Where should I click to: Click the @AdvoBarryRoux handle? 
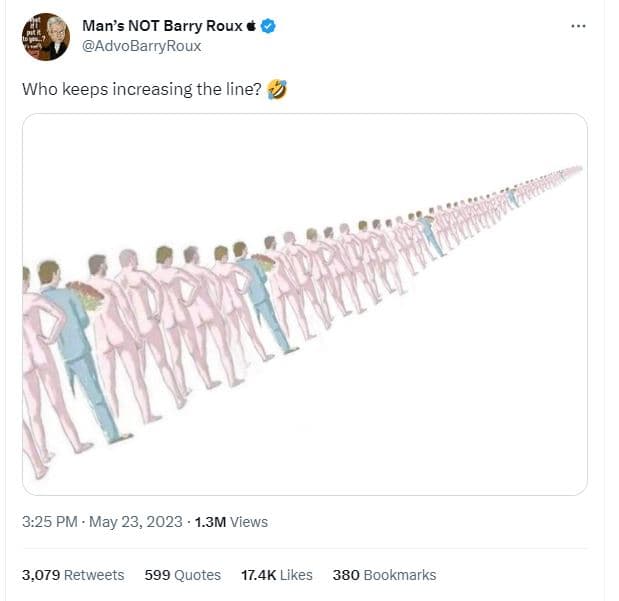pos(142,46)
